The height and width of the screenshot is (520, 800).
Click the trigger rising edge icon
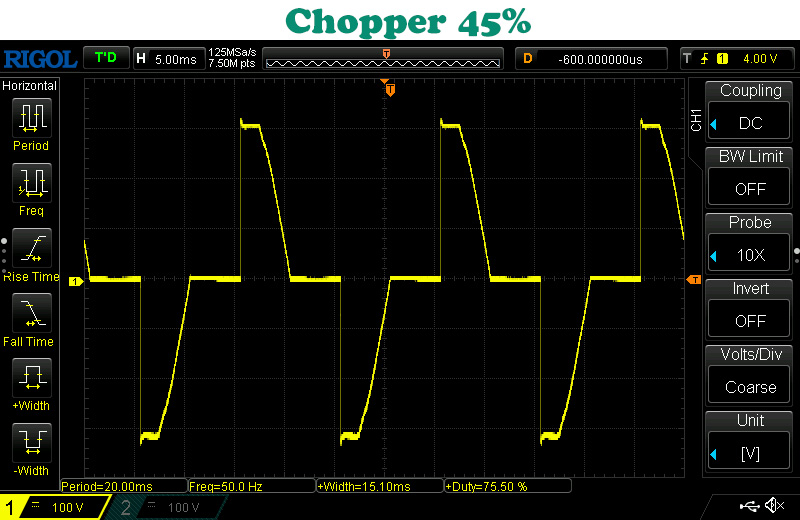point(705,59)
